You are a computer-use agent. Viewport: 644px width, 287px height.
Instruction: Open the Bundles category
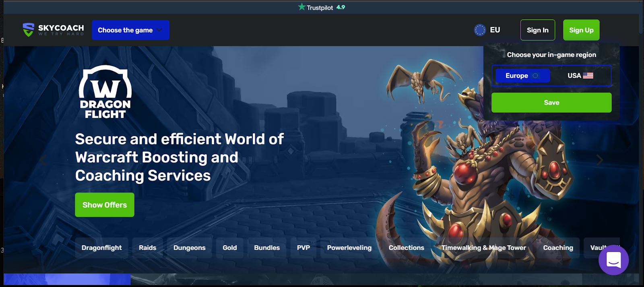click(x=267, y=248)
